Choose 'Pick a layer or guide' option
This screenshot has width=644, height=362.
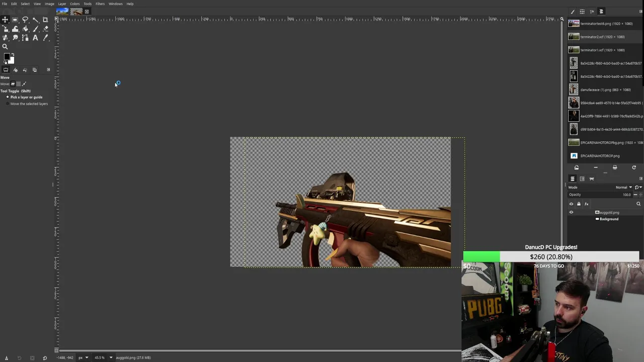pyautogui.click(x=24, y=97)
